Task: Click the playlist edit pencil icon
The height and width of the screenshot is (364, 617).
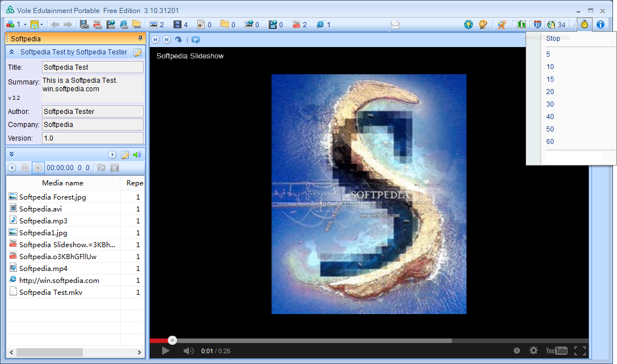Action: pos(125,155)
